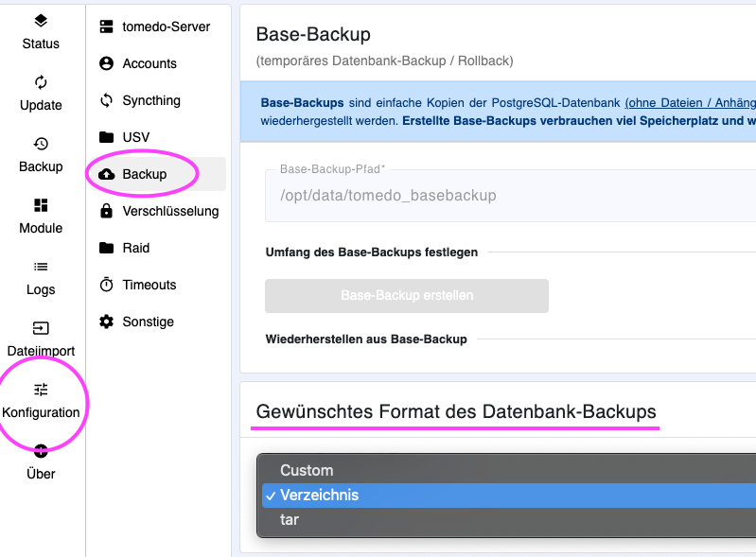Open the Status section layers icon

pyautogui.click(x=41, y=21)
